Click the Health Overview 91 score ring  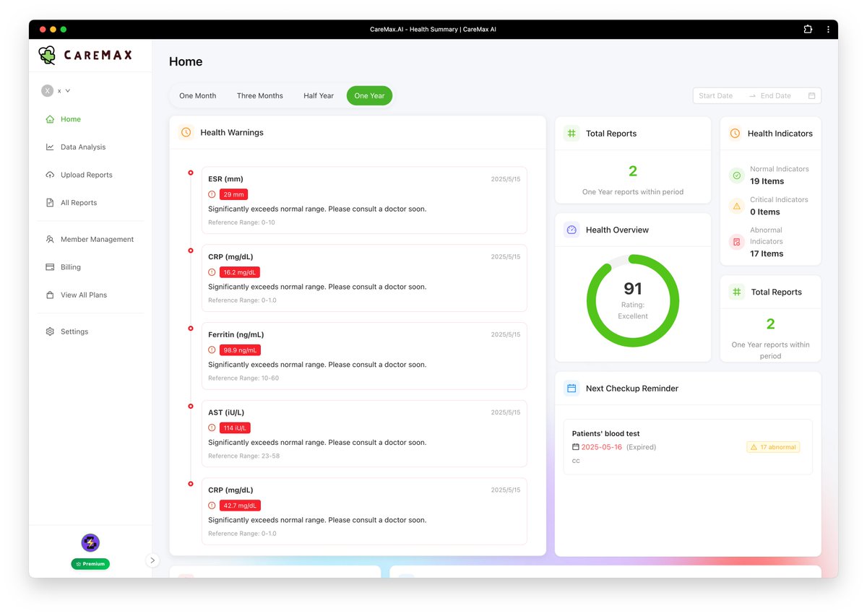coord(633,301)
